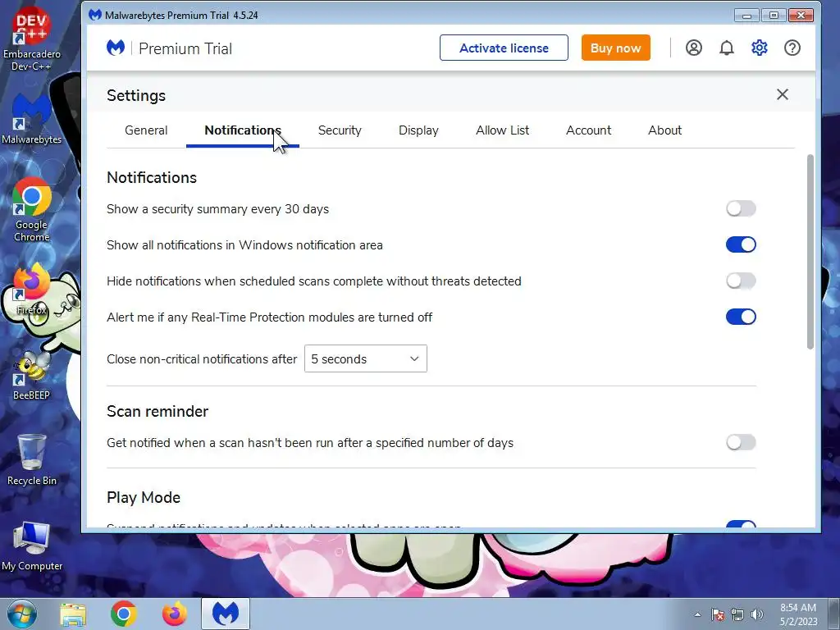840x630 pixels.
Task: Click the Activate license button
Action: 504,48
